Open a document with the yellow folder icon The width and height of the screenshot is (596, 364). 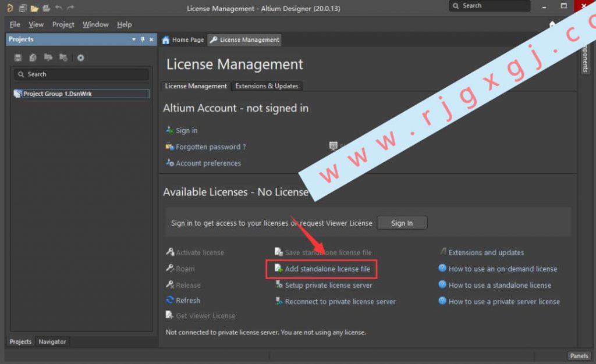coord(34,8)
